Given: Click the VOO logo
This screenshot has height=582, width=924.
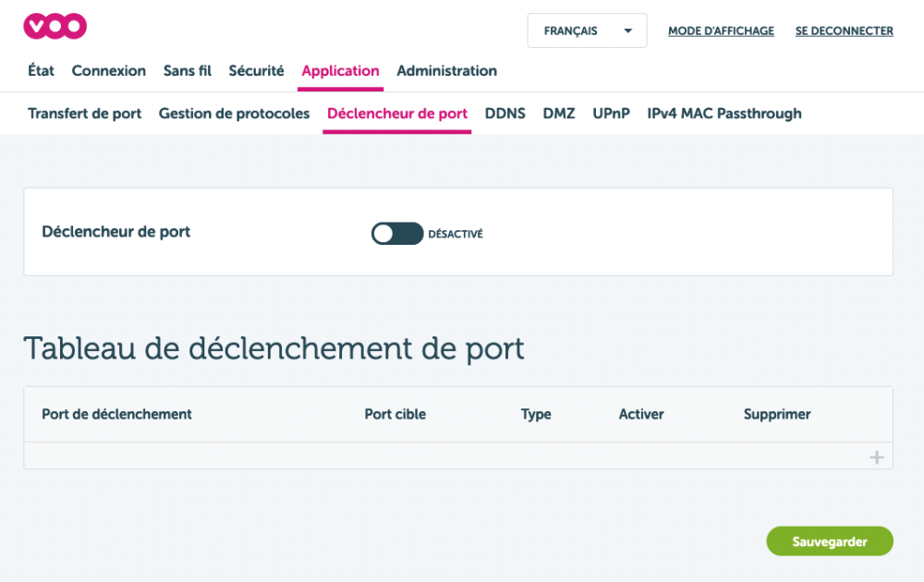Looking at the screenshot, I should (x=55, y=27).
